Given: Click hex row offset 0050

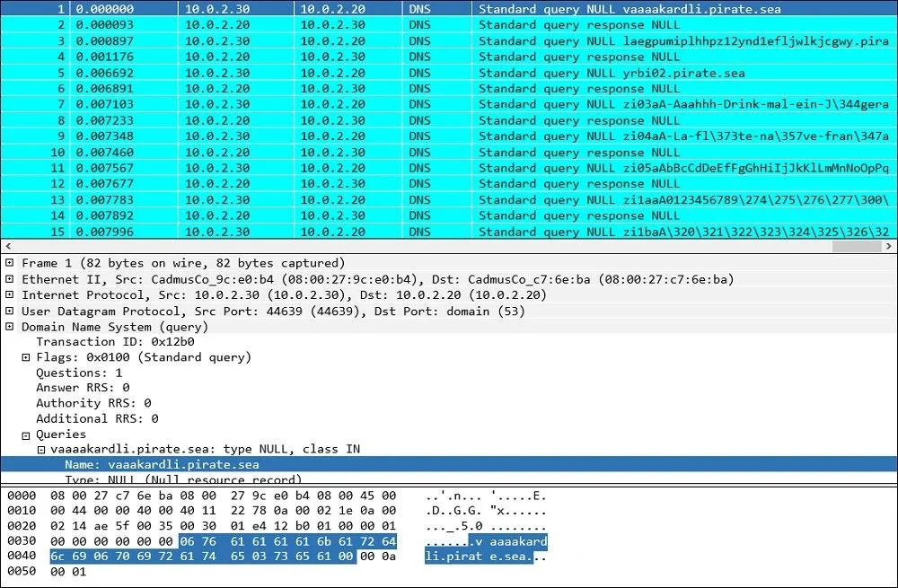Looking at the screenshot, I should tap(22, 572).
